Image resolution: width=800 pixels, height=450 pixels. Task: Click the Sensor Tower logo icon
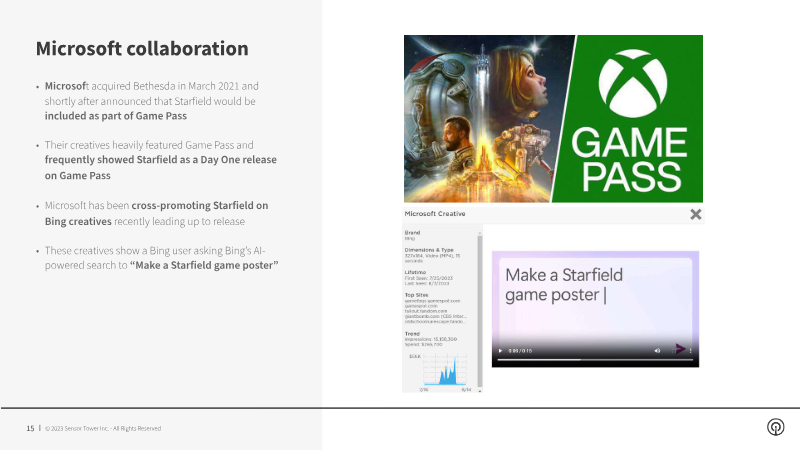tap(774, 427)
